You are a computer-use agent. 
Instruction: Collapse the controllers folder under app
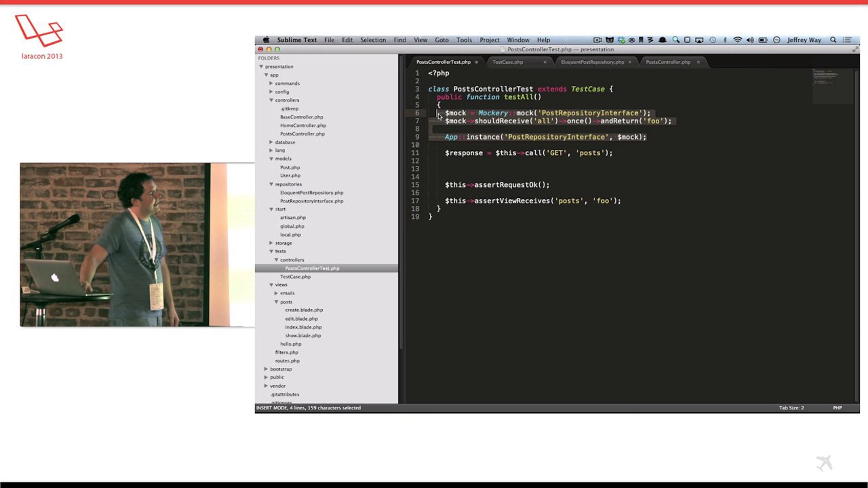point(271,100)
